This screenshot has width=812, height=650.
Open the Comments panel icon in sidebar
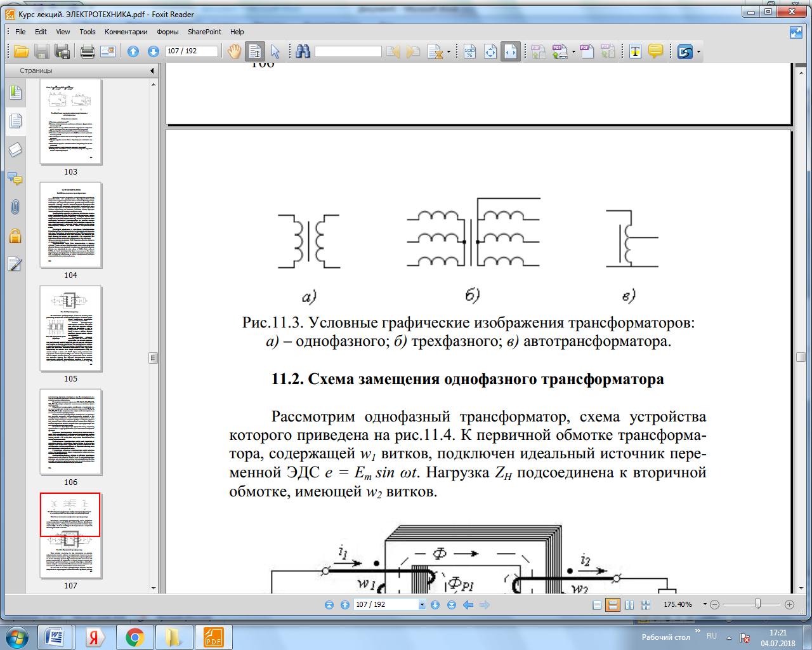coord(15,178)
